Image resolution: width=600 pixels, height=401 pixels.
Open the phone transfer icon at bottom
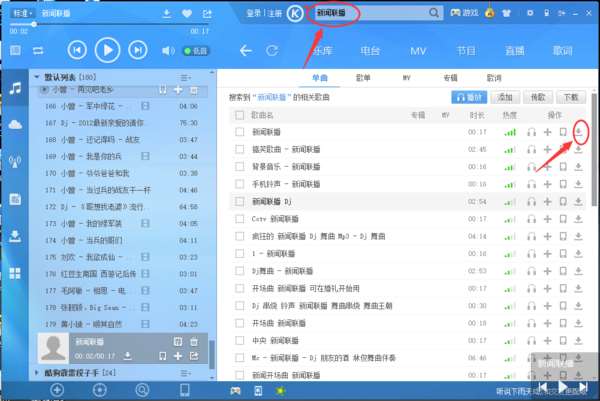pyautogui.click(x=185, y=390)
